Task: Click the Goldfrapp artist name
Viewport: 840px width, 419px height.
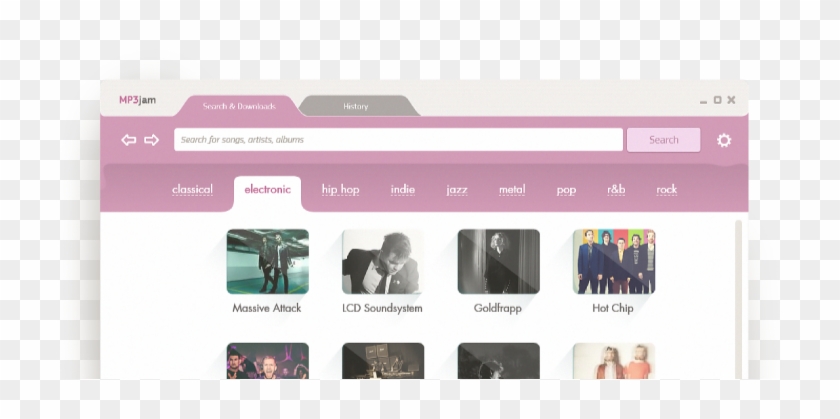Action: [498, 309]
